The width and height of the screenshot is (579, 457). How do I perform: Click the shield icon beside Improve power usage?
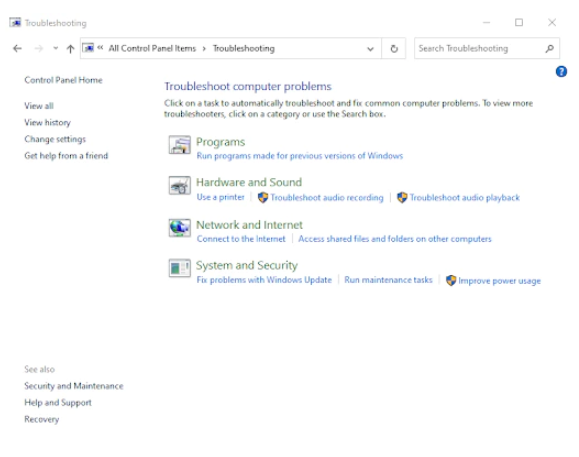(450, 281)
